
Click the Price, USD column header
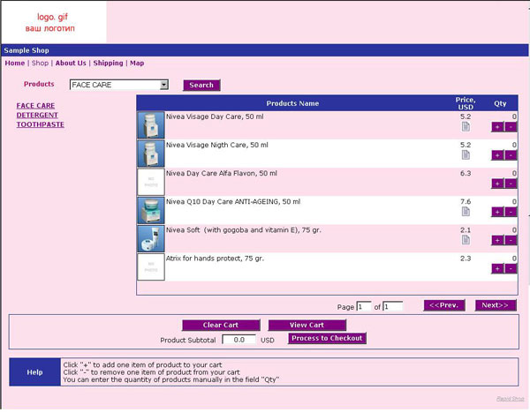pos(466,103)
